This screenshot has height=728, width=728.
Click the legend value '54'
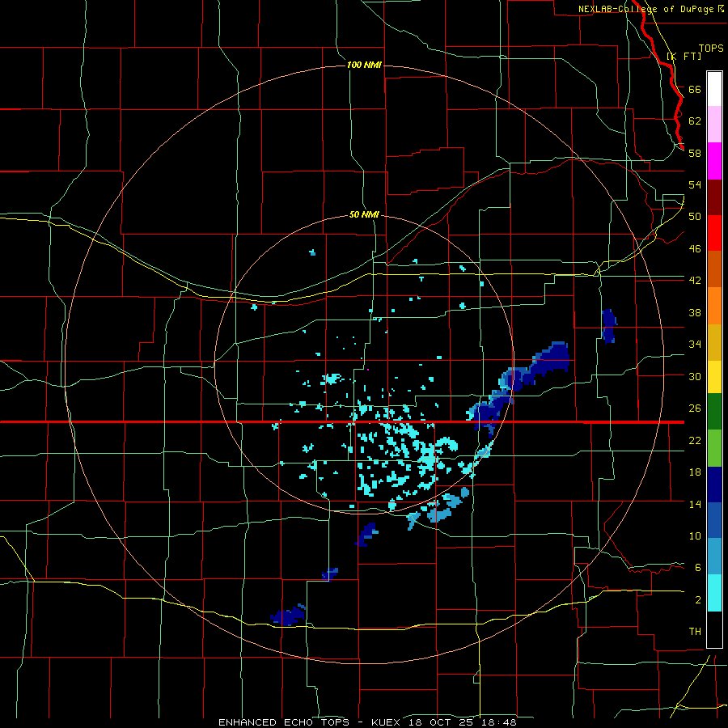tap(695, 184)
